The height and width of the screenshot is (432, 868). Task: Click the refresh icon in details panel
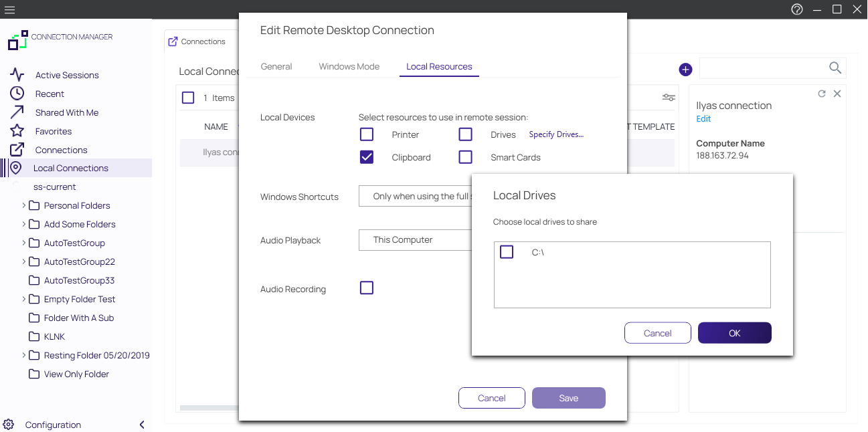click(x=822, y=94)
